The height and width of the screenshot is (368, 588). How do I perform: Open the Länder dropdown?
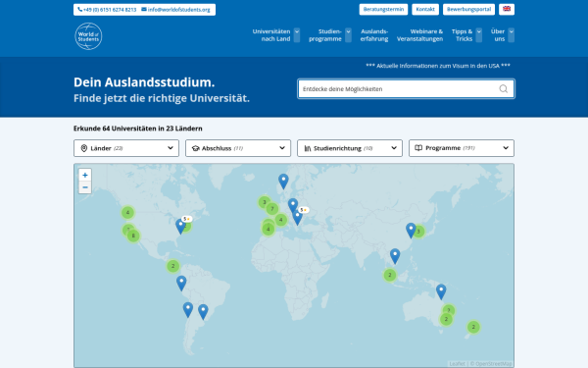(x=126, y=148)
